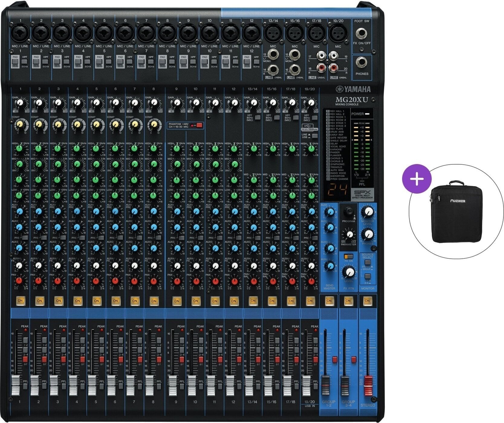The image size is (504, 423).
Task: Click the channel 1 HIGH EQ knob
Action: pos(19,148)
